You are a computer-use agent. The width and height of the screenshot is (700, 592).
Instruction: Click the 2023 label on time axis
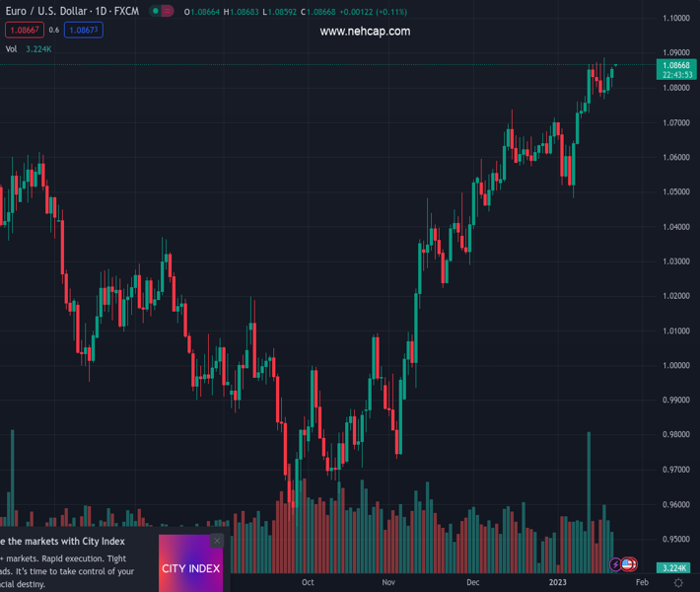pyautogui.click(x=558, y=583)
